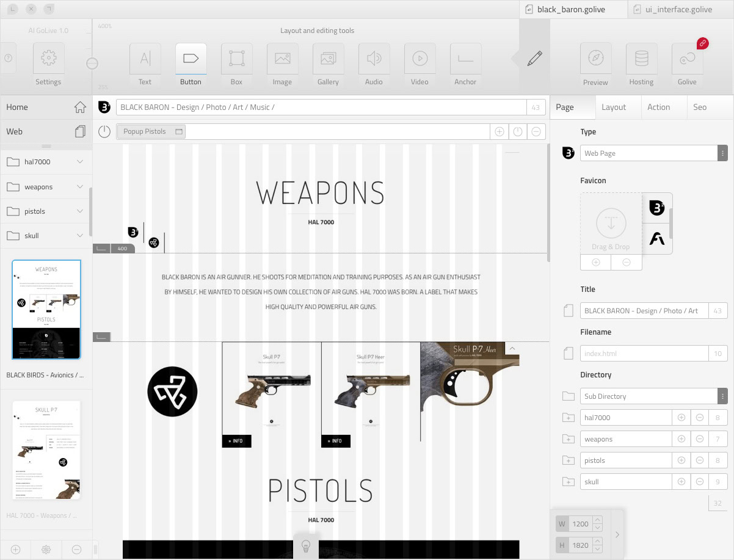Toggle the lightbulb hint button
734x560 pixels.
(x=307, y=546)
